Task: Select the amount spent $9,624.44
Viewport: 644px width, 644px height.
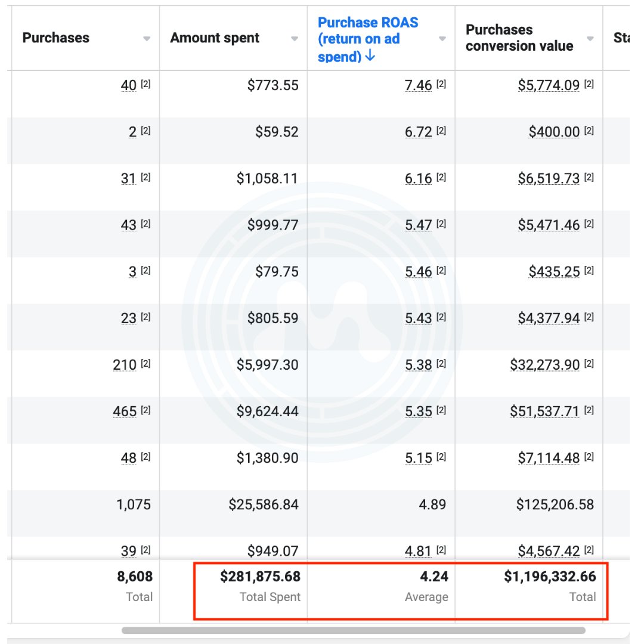Action: (267, 411)
